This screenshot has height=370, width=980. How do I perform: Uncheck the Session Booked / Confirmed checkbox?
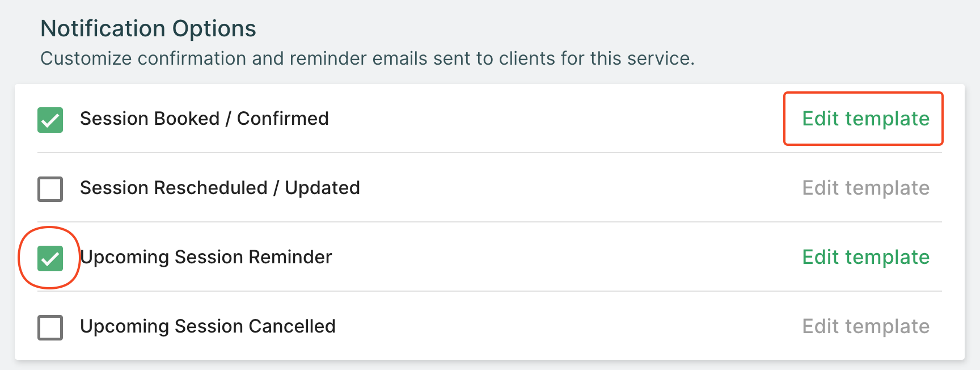[x=50, y=120]
